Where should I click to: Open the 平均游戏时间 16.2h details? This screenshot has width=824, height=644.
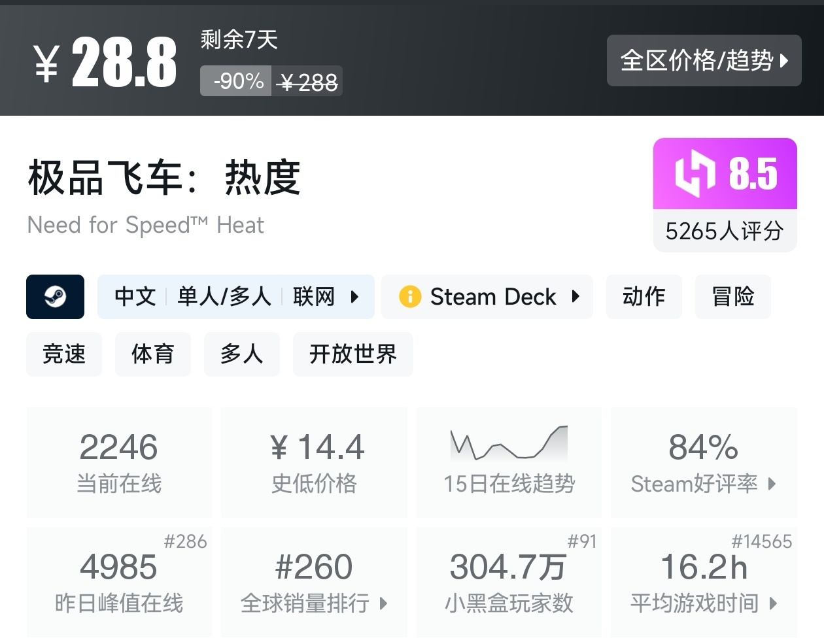pos(704,582)
